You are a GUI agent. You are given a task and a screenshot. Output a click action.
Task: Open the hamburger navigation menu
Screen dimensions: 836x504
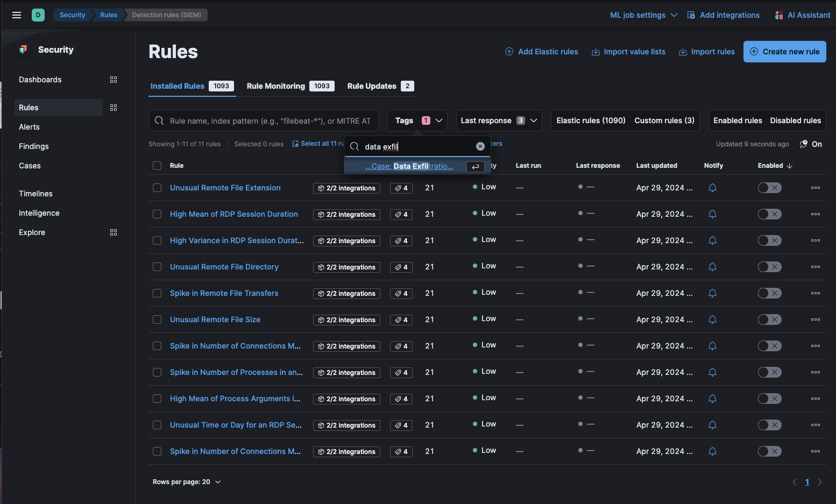click(x=16, y=15)
